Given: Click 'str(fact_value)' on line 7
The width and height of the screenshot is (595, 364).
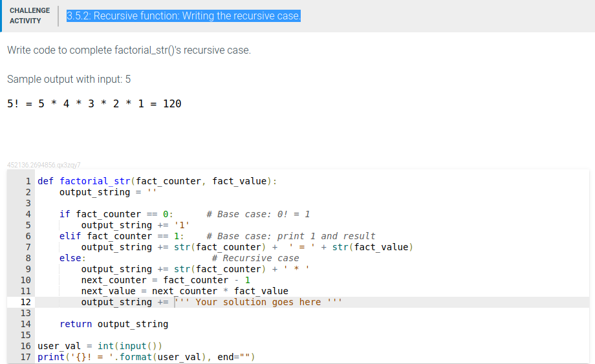Looking at the screenshot, I should pyautogui.click(x=373, y=247).
